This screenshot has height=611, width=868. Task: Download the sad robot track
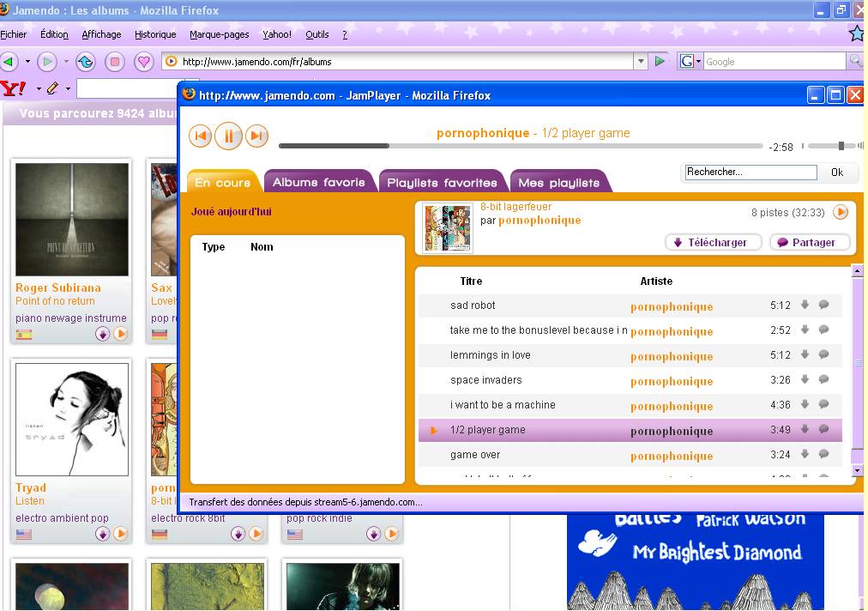(805, 304)
